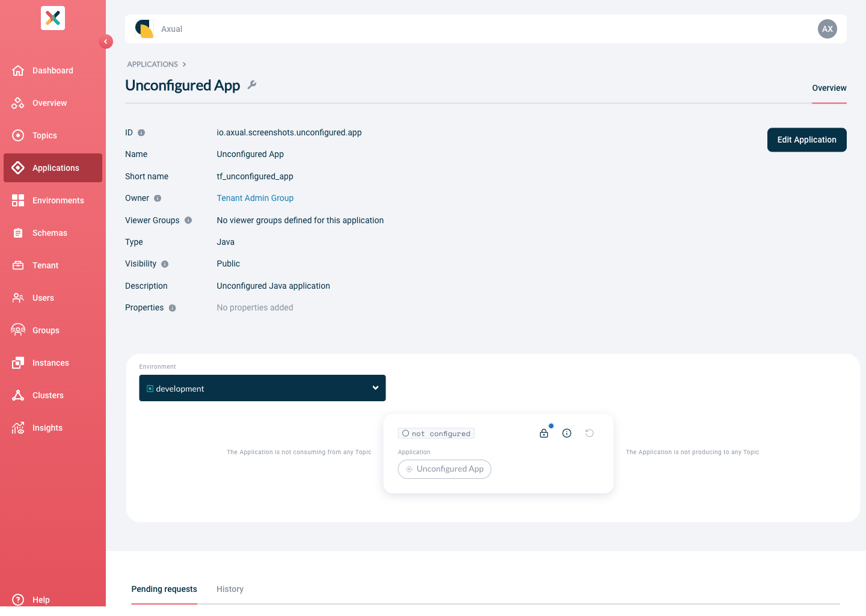Switch to the Overview tab
866x616 pixels.
click(829, 88)
